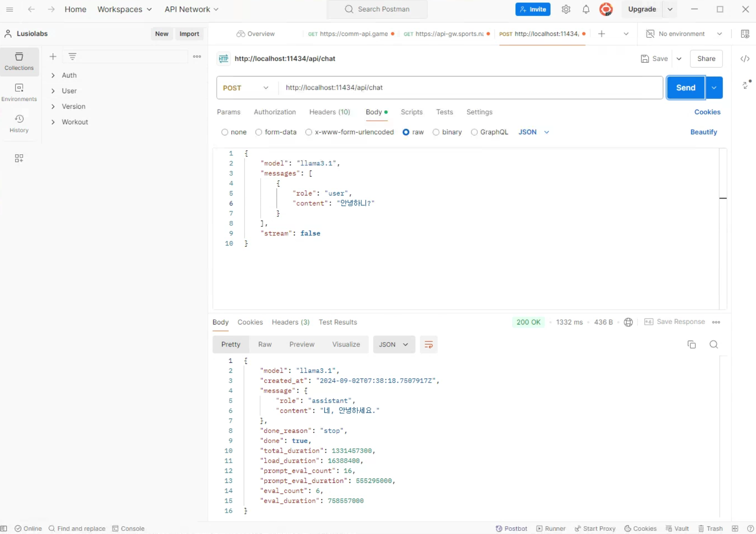The width and height of the screenshot is (756, 534).
Task: Toggle line wrap in response viewer
Action: (428, 344)
